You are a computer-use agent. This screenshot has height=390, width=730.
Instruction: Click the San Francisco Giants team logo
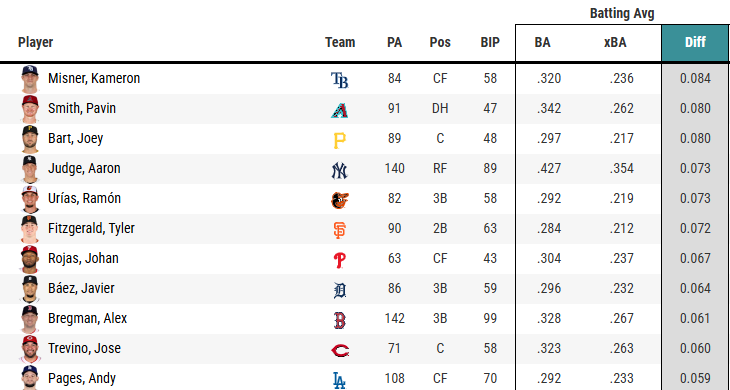click(339, 230)
